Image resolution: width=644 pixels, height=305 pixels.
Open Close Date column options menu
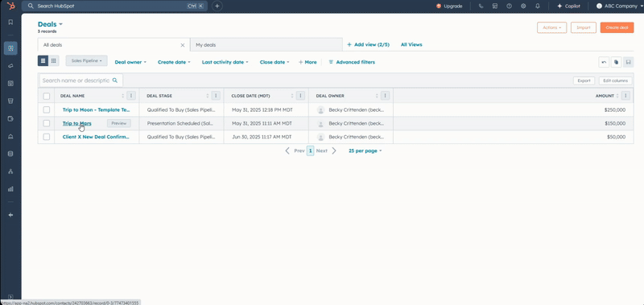tap(300, 96)
